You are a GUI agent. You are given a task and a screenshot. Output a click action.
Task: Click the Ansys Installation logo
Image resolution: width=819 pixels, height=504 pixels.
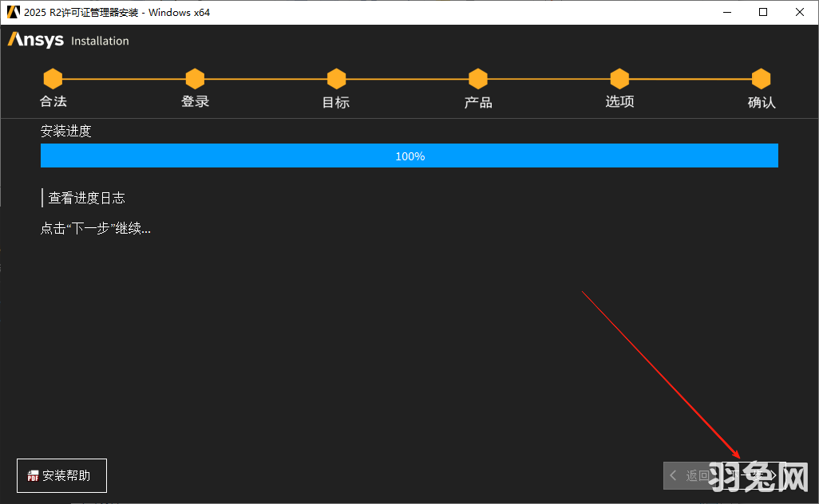[69, 41]
